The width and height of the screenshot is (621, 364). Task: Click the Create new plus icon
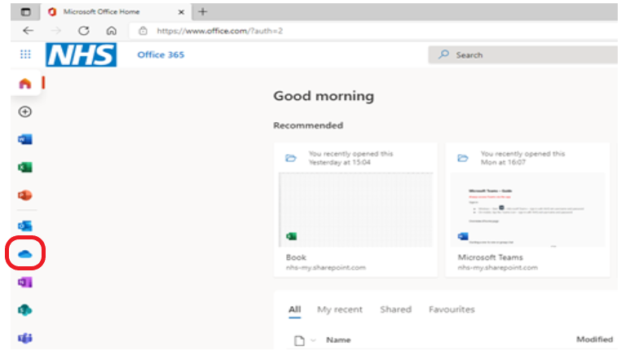click(x=24, y=112)
